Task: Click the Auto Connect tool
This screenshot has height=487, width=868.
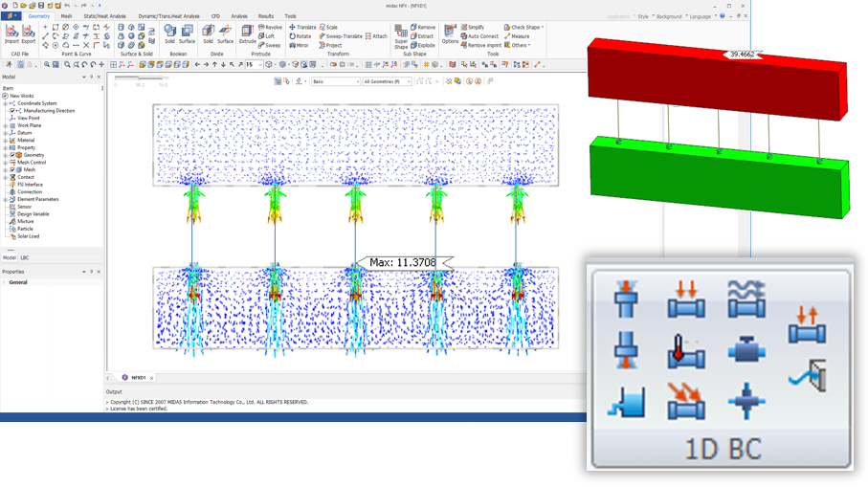Action: point(479,36)
